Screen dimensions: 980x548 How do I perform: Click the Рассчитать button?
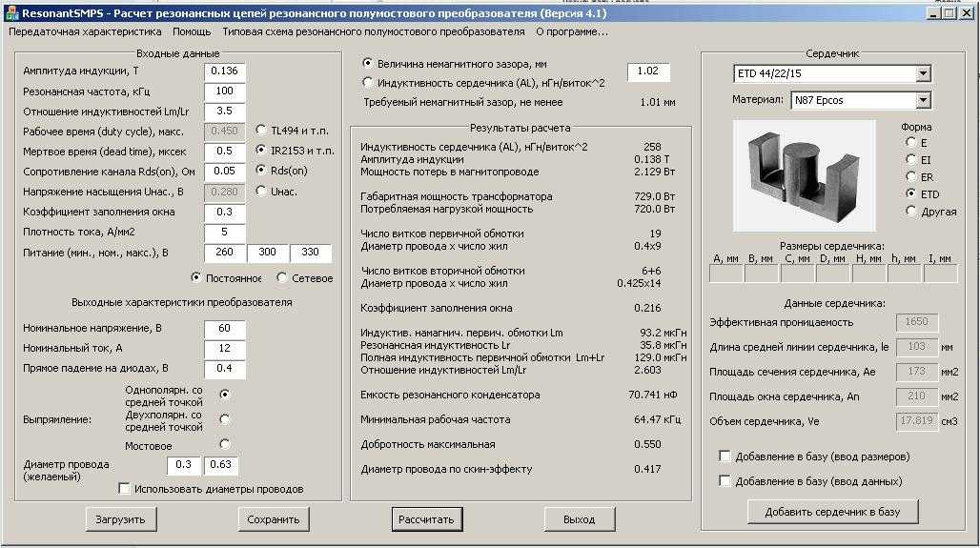pyautogui.click(x=427, y=519)
